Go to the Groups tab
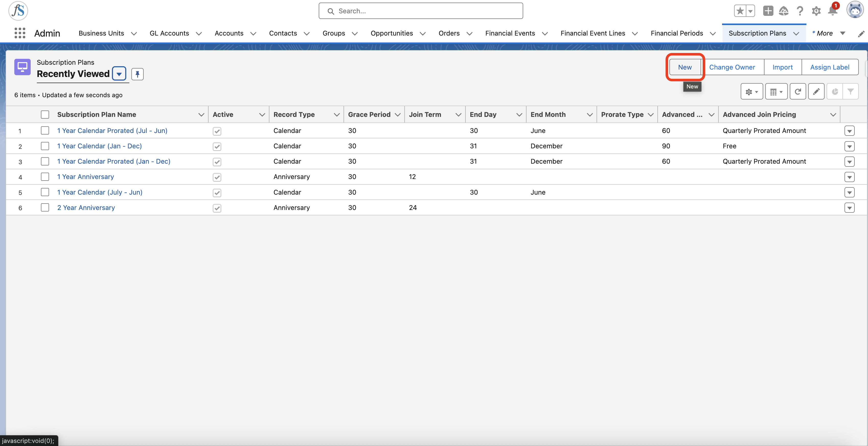This screenshot has width=868, height=446. (x=334, y=33)
